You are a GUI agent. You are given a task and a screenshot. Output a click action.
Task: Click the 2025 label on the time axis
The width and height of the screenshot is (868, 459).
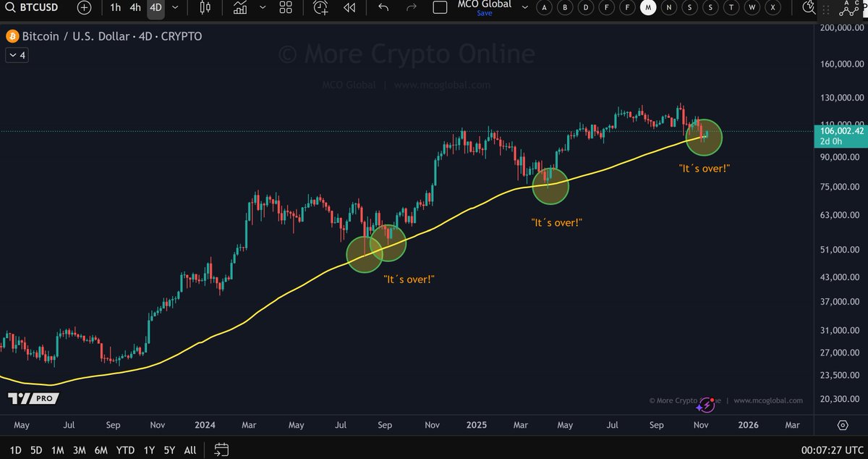point(475,425)
